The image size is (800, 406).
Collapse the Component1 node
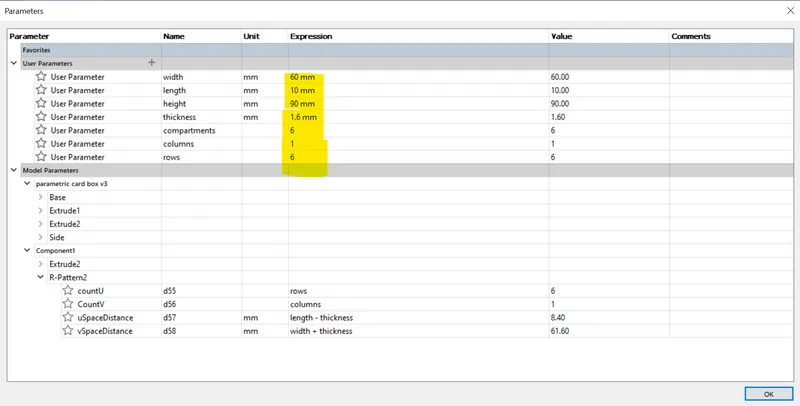[27, 250]
